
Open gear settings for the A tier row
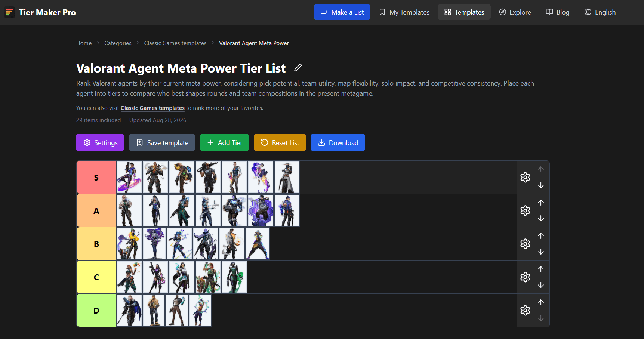525,210
